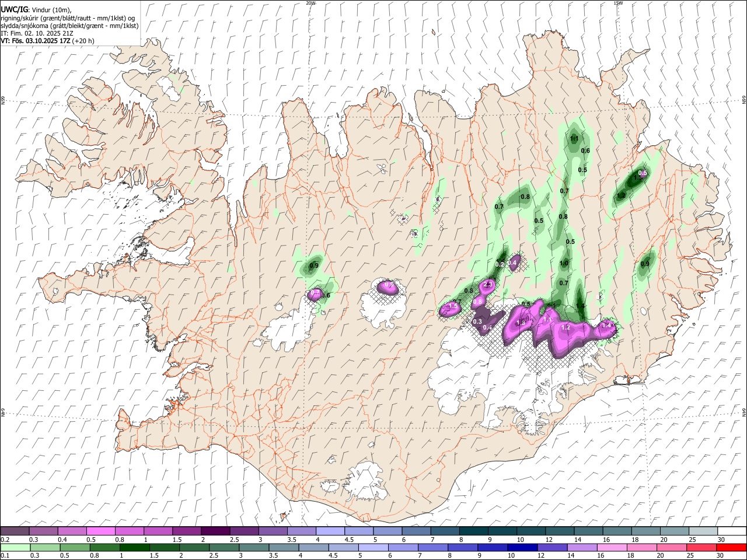Click the '0.4' label in the snow legend
Viewport: 747px width, 560px height.
(x=62, y=540)
